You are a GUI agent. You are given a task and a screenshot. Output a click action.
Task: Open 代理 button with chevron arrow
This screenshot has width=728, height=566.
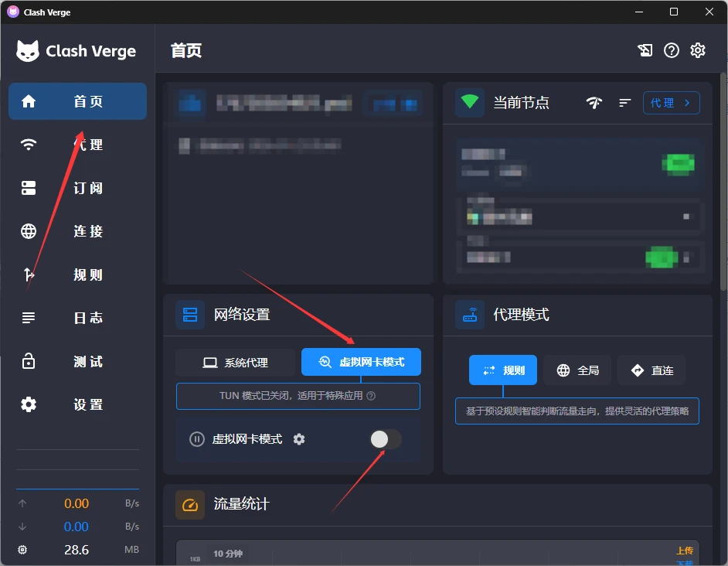(x=671, y=103)
